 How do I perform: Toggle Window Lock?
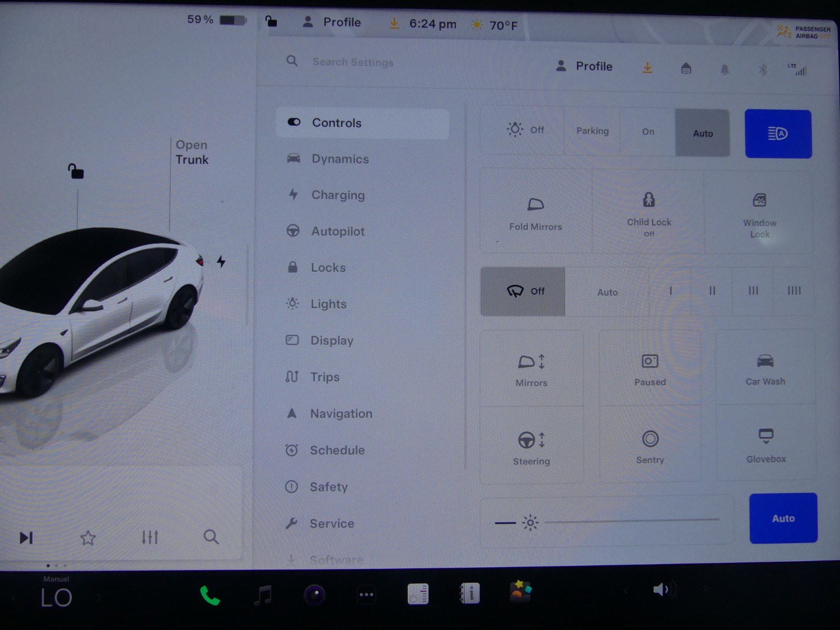coord(759,212)
